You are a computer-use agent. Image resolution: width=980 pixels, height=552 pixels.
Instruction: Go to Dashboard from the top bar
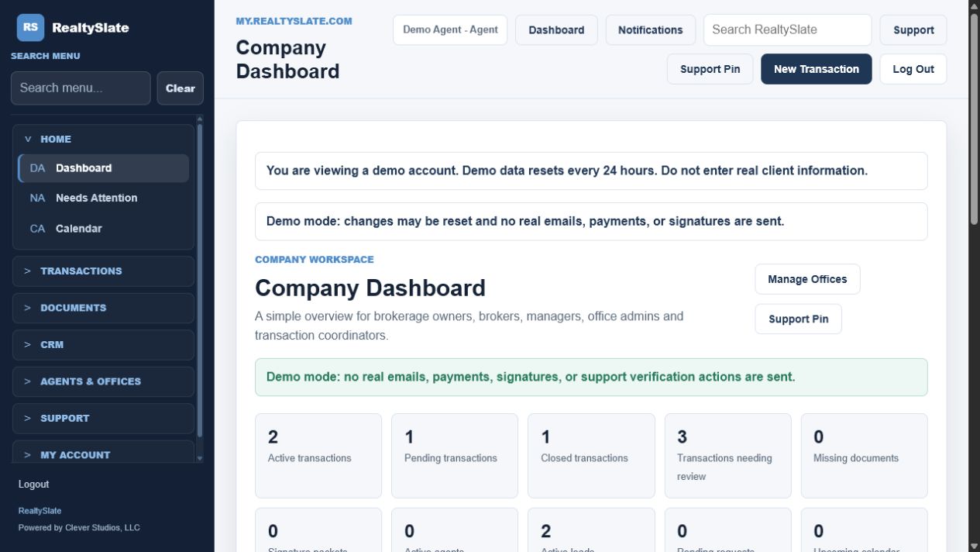coord(556,30)
